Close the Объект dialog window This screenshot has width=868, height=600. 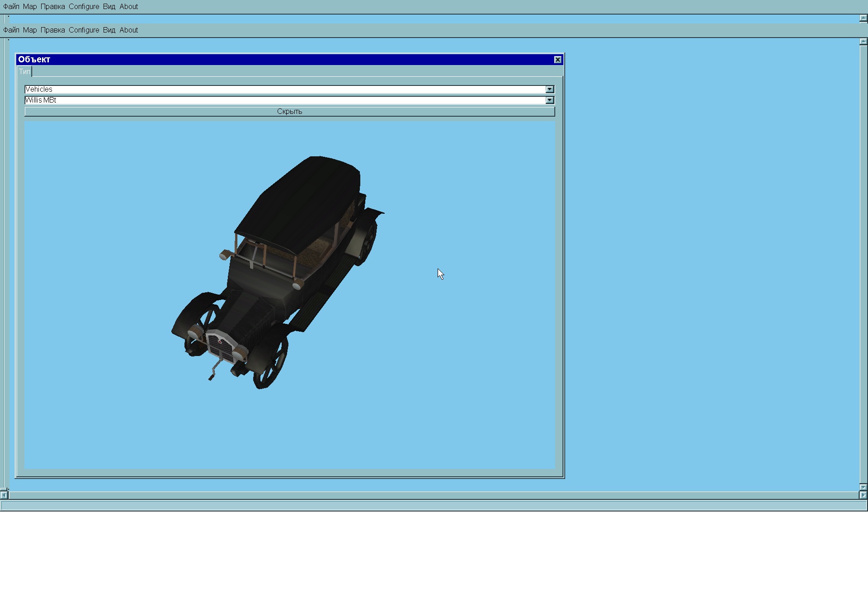point(558,60)
